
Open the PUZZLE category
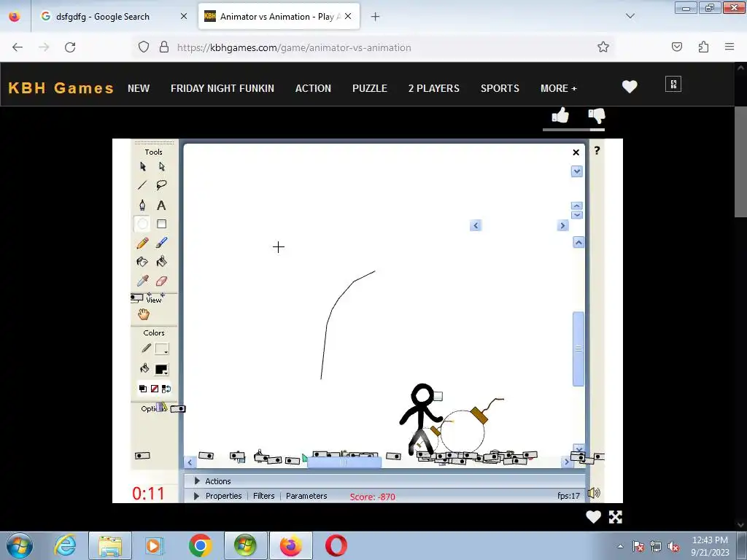(x=370, y=88)
